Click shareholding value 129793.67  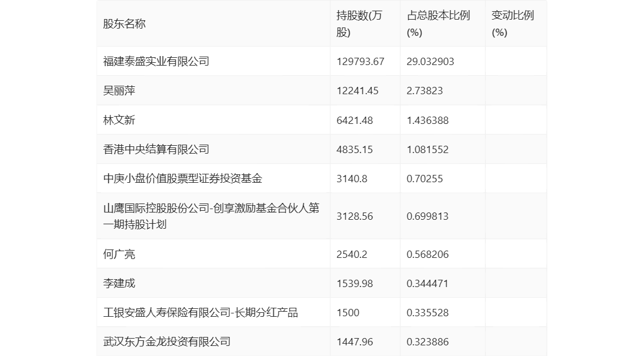360,62
